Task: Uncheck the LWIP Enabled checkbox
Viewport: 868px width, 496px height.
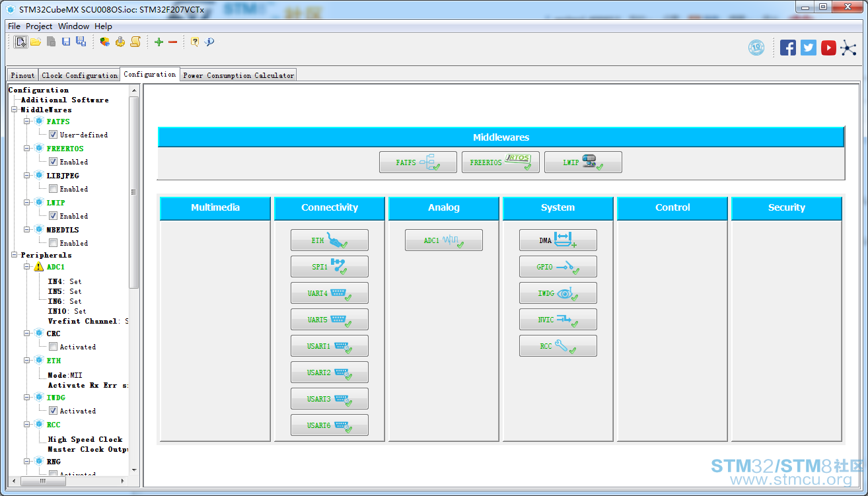Action: [x=53, y=216]
